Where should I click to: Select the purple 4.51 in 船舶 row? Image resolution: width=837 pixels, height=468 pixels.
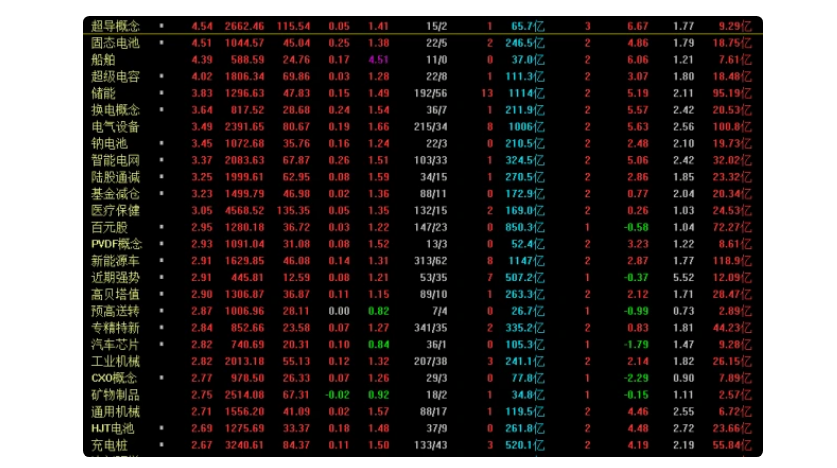click(378, 59)
